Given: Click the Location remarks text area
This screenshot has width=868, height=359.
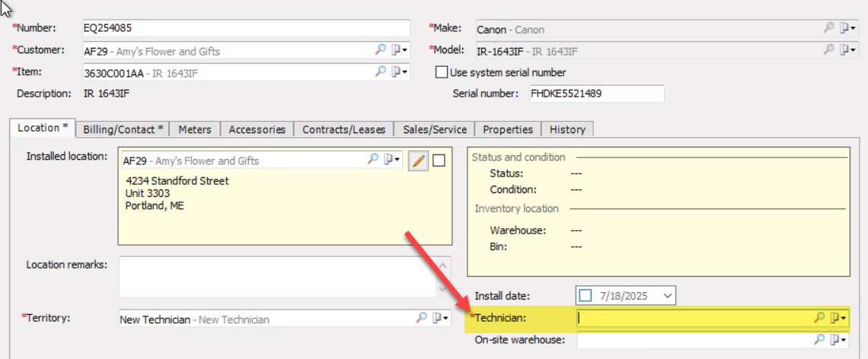Looking at the screenshot, I should [x=278, y=276].
